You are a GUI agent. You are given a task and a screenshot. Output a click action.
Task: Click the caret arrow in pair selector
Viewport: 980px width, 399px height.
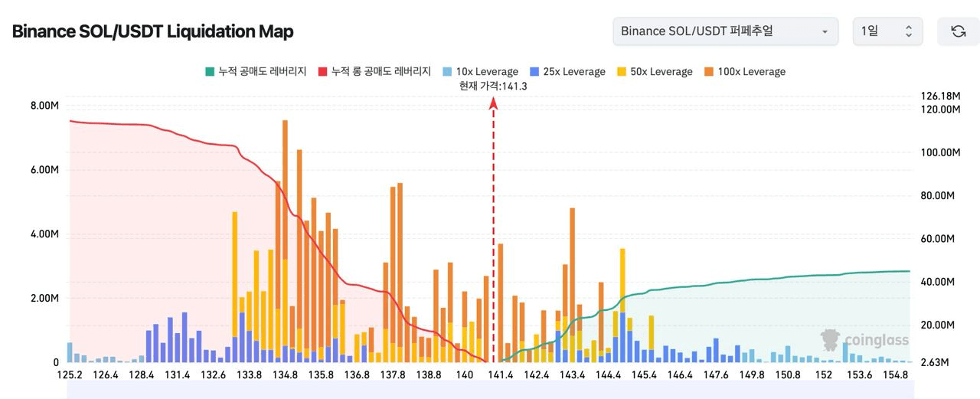(825, 32)
